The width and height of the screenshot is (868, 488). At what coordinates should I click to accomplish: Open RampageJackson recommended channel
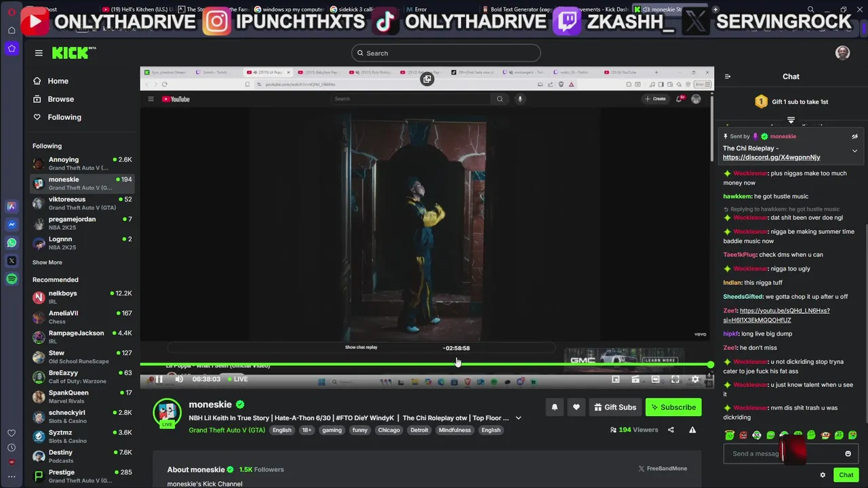tap(81, 337)
